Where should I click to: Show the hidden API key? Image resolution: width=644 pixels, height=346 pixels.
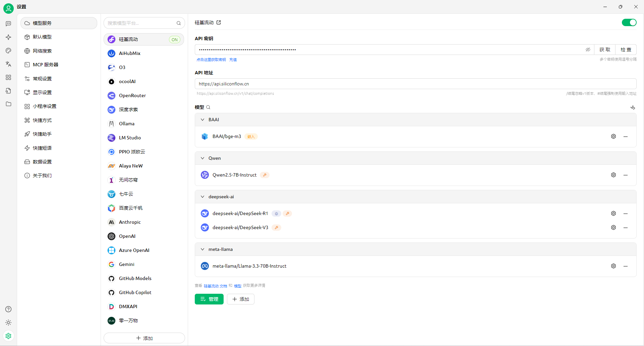(588, 50)
